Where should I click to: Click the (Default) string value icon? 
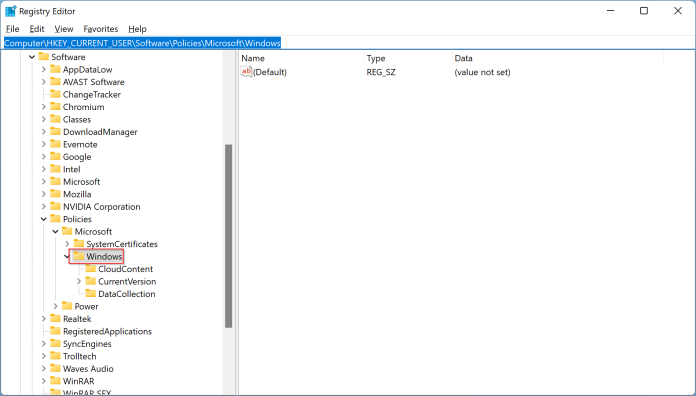tap(246, 71)
